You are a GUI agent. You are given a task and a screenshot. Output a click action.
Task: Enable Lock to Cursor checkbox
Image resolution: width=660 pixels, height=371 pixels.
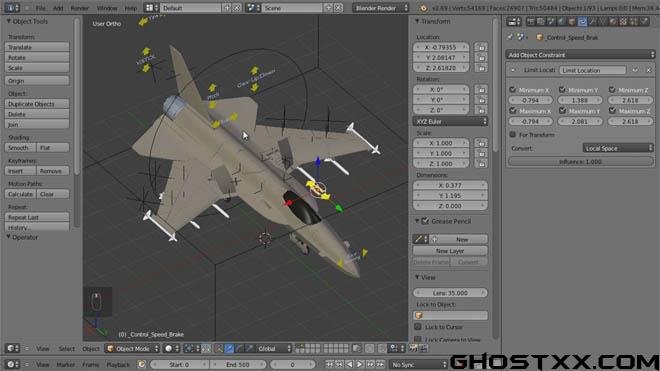coord(418,326)
